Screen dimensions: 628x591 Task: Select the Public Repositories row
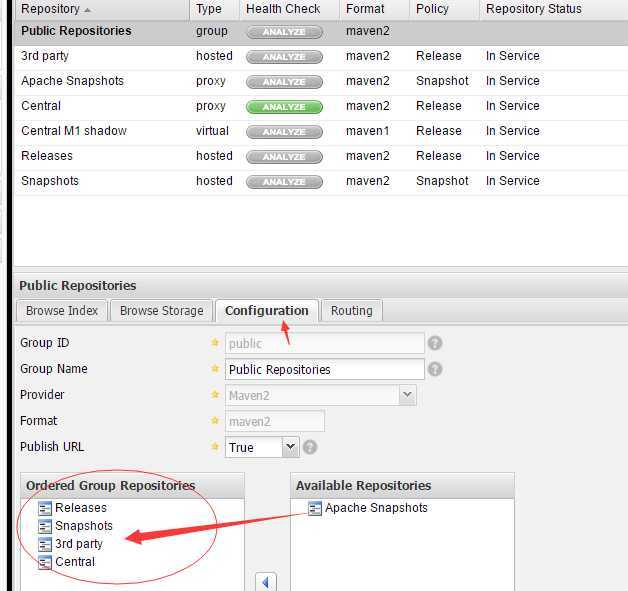tap(320, 32)
